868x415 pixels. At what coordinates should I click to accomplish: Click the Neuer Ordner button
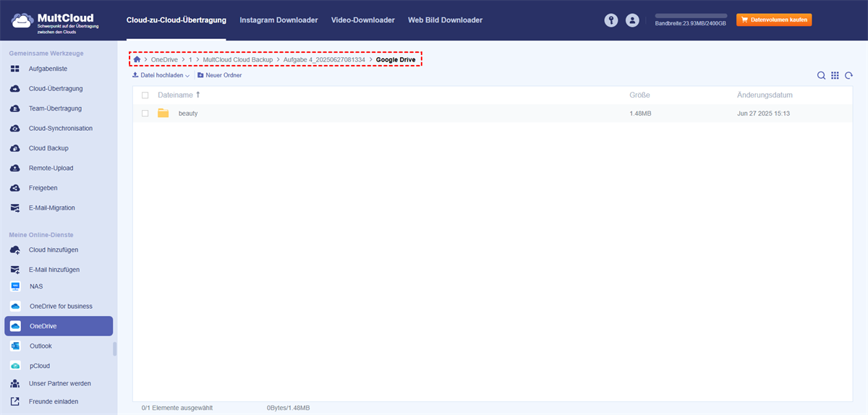[x=220, y=75]
